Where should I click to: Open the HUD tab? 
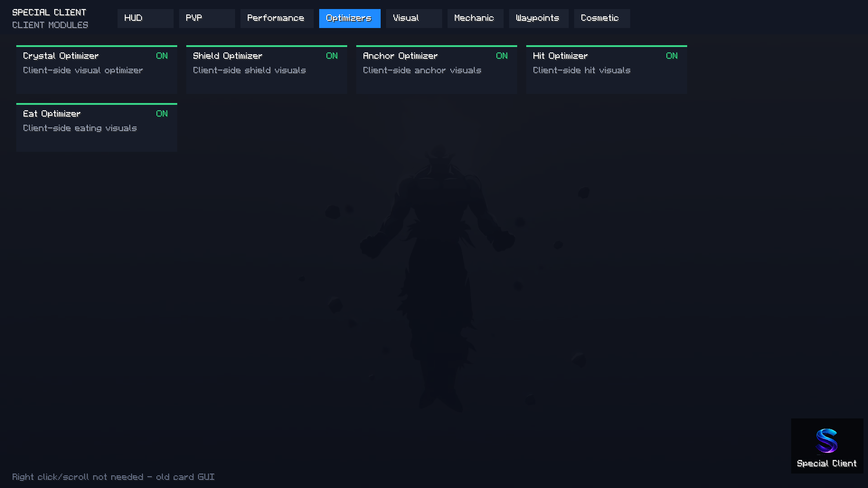[x=145, y=19]
